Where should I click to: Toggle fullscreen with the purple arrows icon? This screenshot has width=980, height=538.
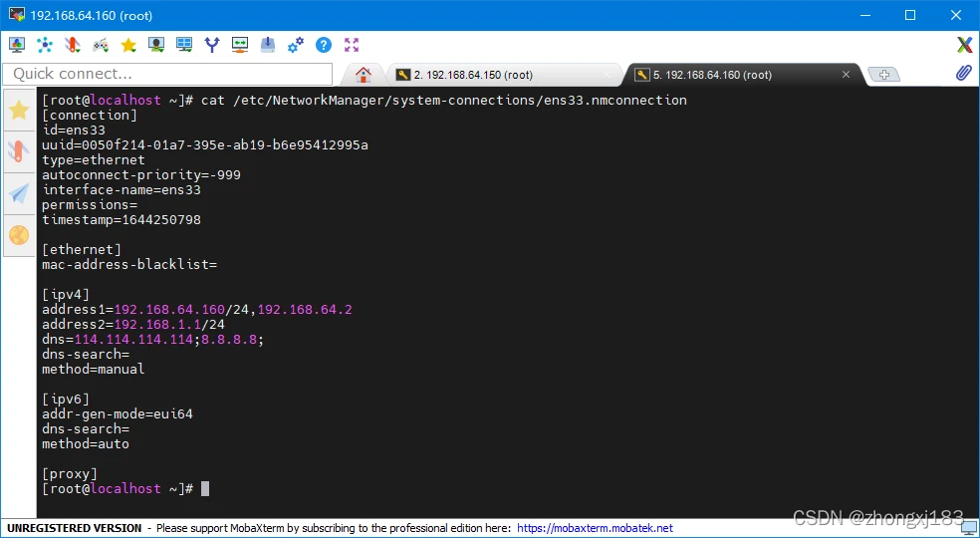(352, 45)
